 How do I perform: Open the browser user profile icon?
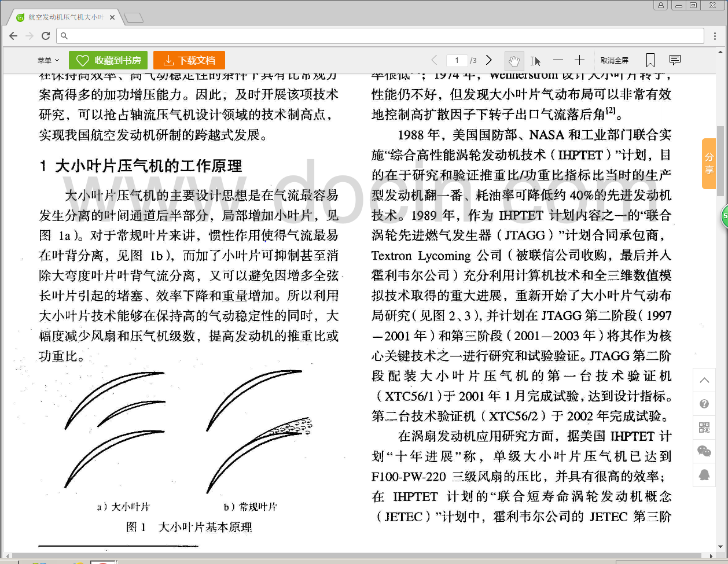tap(660, 5)
